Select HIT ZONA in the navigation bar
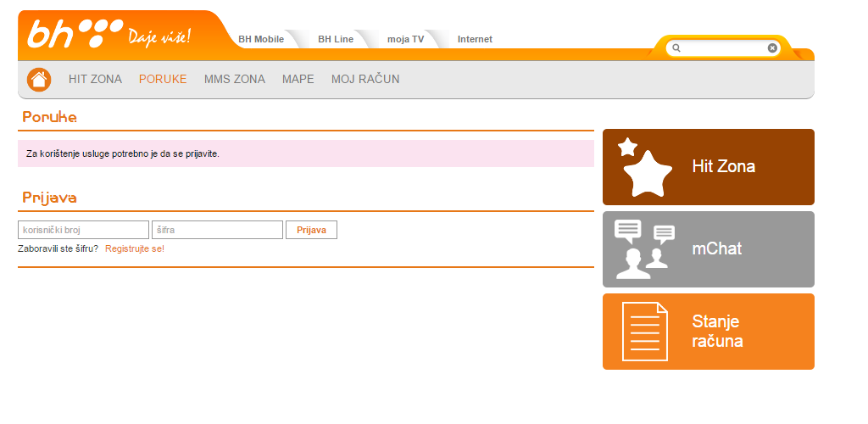 95,79
